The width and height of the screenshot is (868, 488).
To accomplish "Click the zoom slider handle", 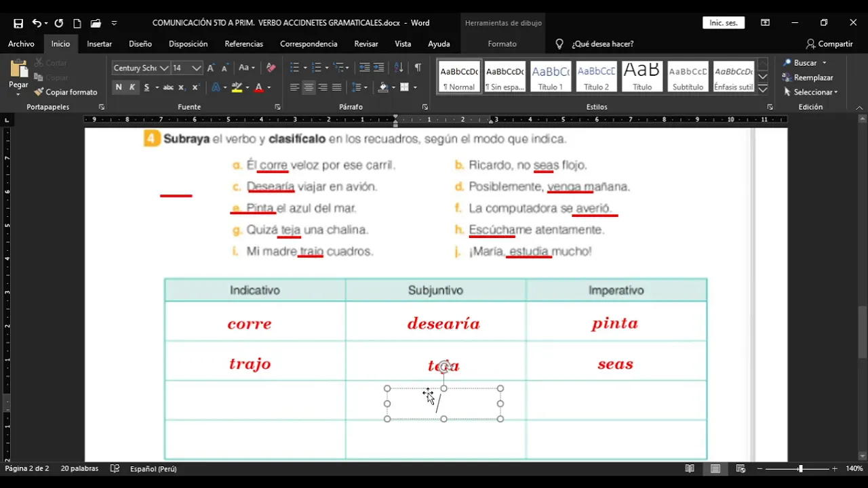I will (800, 468).
